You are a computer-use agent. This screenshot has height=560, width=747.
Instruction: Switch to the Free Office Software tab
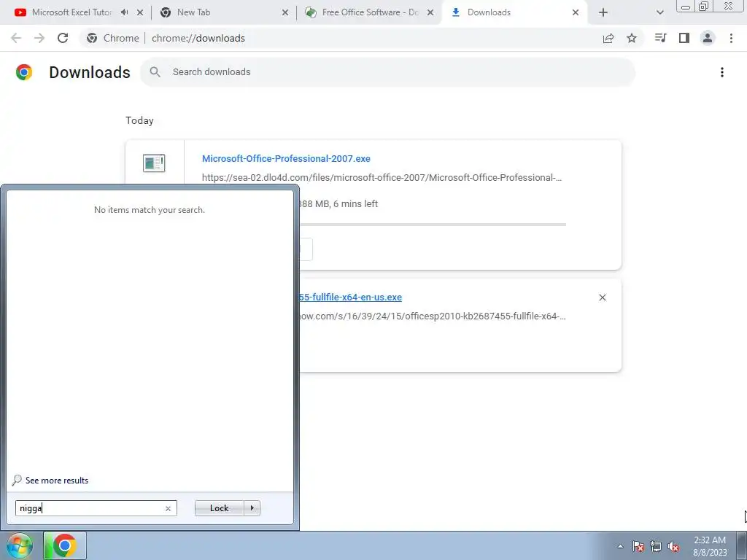pos(370,12)
